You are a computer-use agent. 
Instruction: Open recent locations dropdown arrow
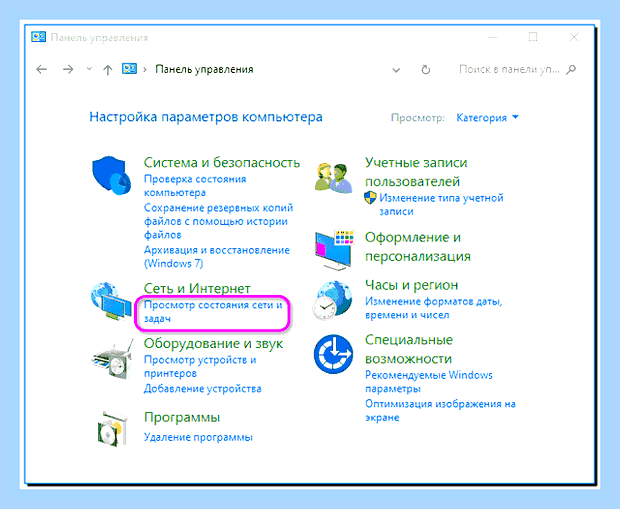[89, 69]
